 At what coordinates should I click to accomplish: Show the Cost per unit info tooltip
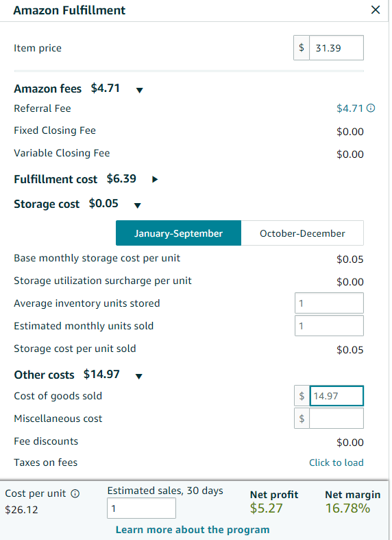coord(75,493)
